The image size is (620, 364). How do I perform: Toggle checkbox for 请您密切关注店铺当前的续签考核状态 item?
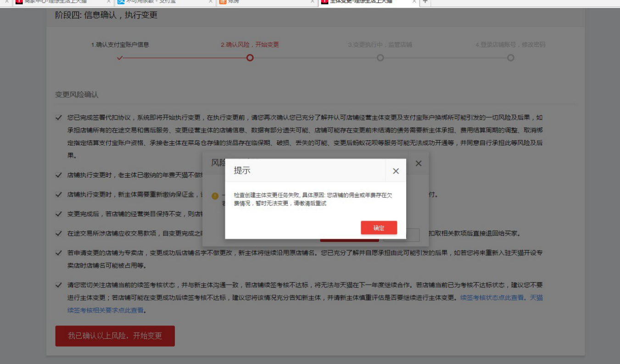tap(58, 285)
